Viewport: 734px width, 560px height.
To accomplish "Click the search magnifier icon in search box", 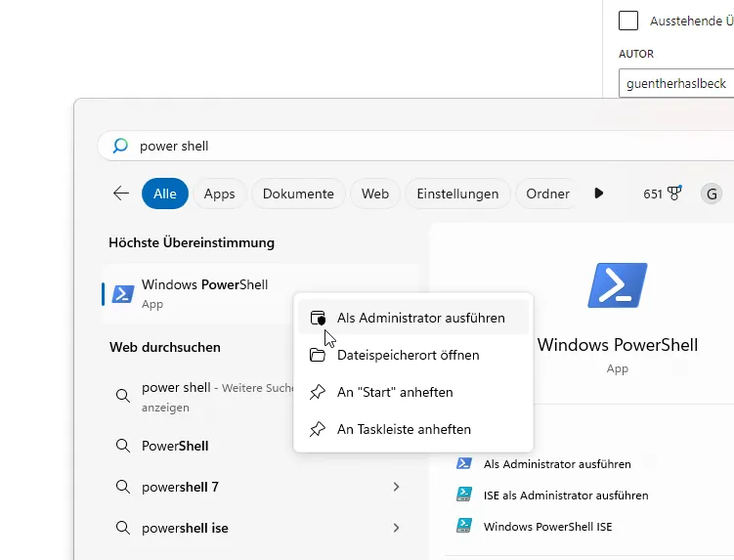I will pos(120,146).
